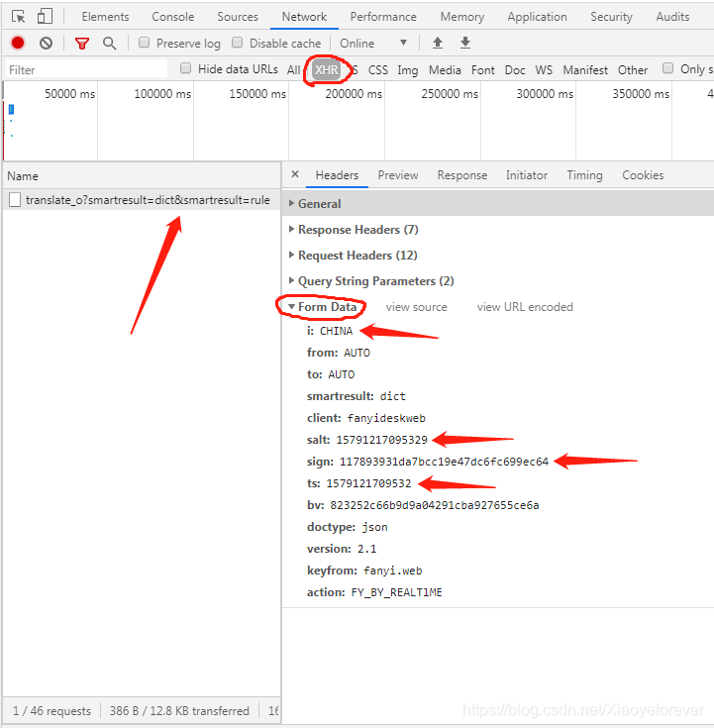Click the client value fanyideskweb

pos(386,418)
